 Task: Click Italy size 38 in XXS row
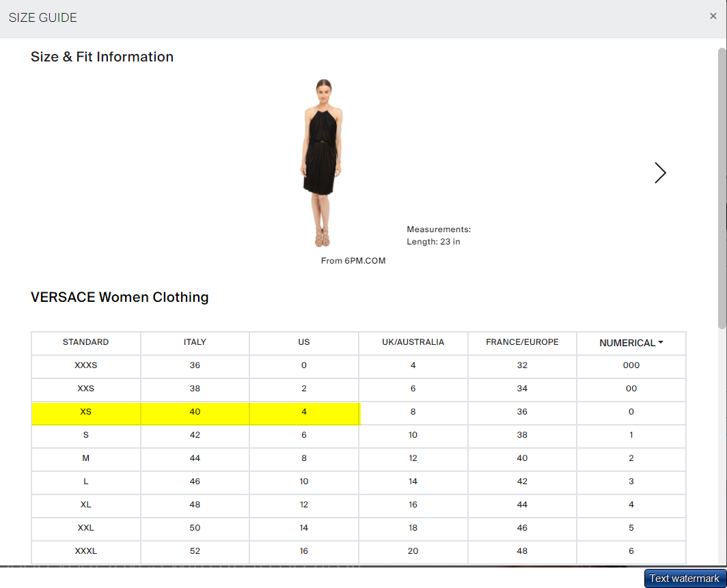[195, 389]
